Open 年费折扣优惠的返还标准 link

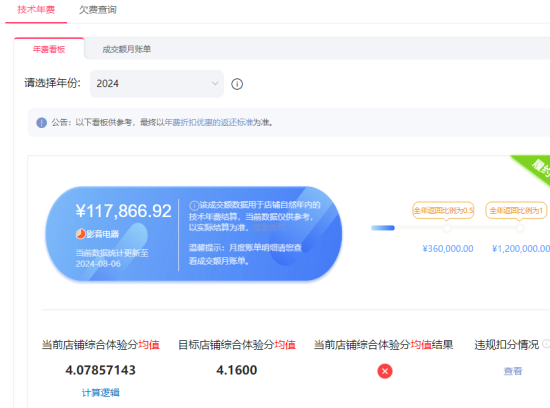[209, 122]
